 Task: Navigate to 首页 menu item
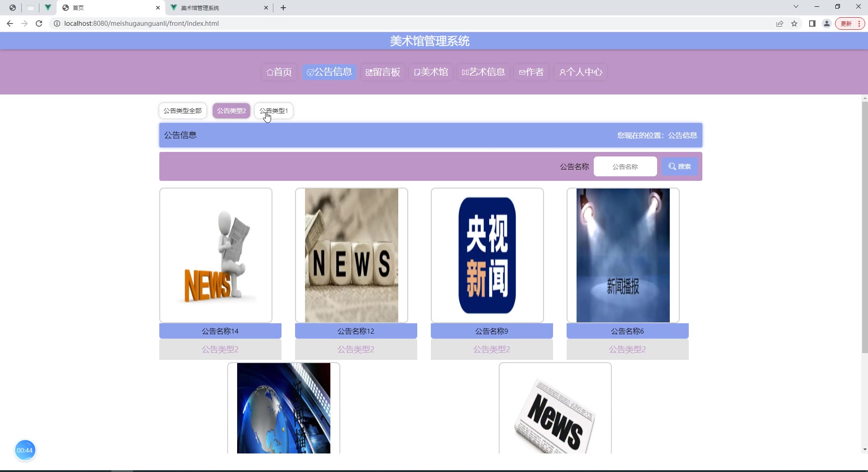(279, 72)
